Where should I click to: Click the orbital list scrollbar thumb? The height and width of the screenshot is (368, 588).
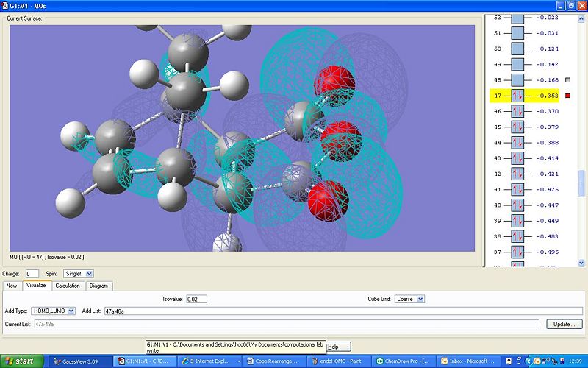[x=581, y=183]
